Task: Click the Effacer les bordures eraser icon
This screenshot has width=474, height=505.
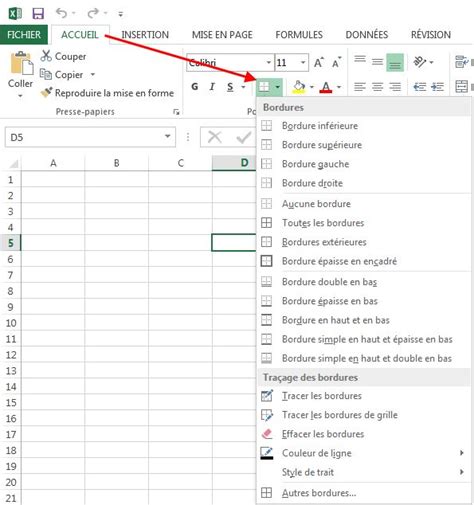Action: [x=267, y=434]
